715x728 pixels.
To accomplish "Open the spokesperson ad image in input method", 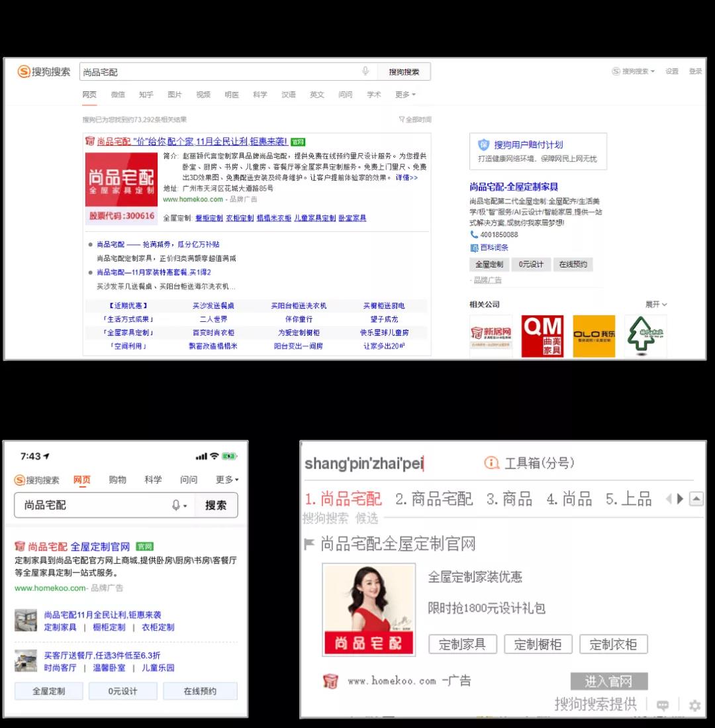I will click(x=369, y=610).
